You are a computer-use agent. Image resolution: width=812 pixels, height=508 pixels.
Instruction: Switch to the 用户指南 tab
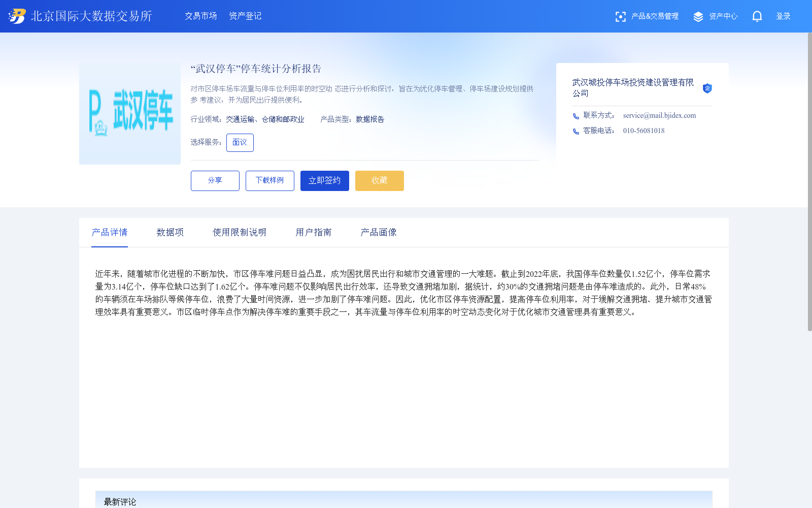click(314, 233)
